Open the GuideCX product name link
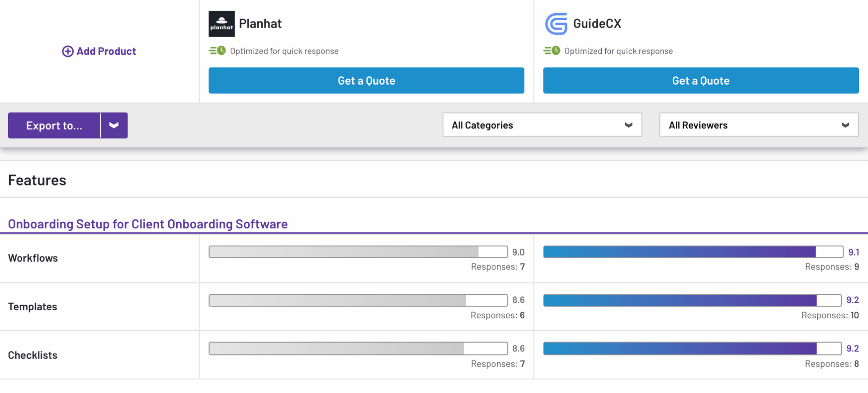The image size is (868, 393). pos(597,24)
